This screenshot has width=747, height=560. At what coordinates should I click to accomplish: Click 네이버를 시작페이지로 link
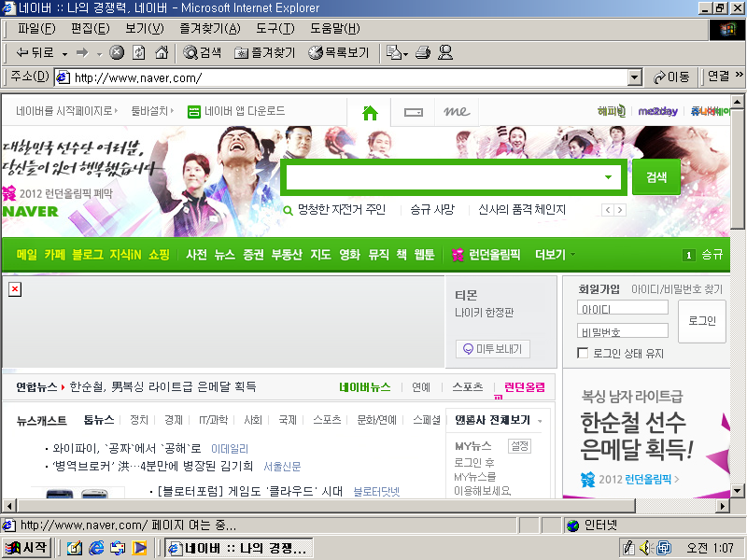[x=66, y=111]
